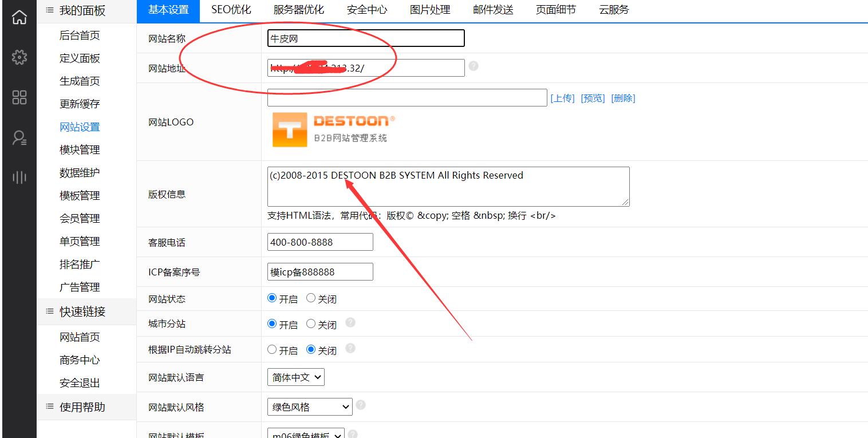Select the search icon in the left sidebar
Screen dimensions: 868x438
point(19,137)
